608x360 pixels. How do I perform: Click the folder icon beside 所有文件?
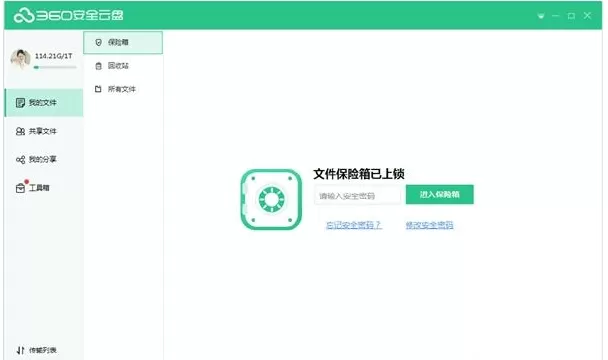coord(98,89)
